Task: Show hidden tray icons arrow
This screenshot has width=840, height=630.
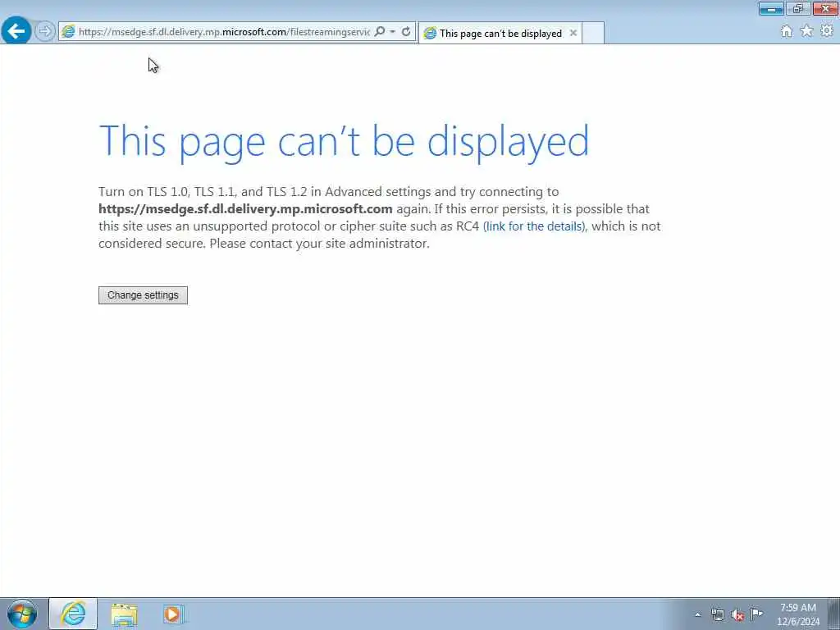Action: pyautogui.click(x=697, y=615)
